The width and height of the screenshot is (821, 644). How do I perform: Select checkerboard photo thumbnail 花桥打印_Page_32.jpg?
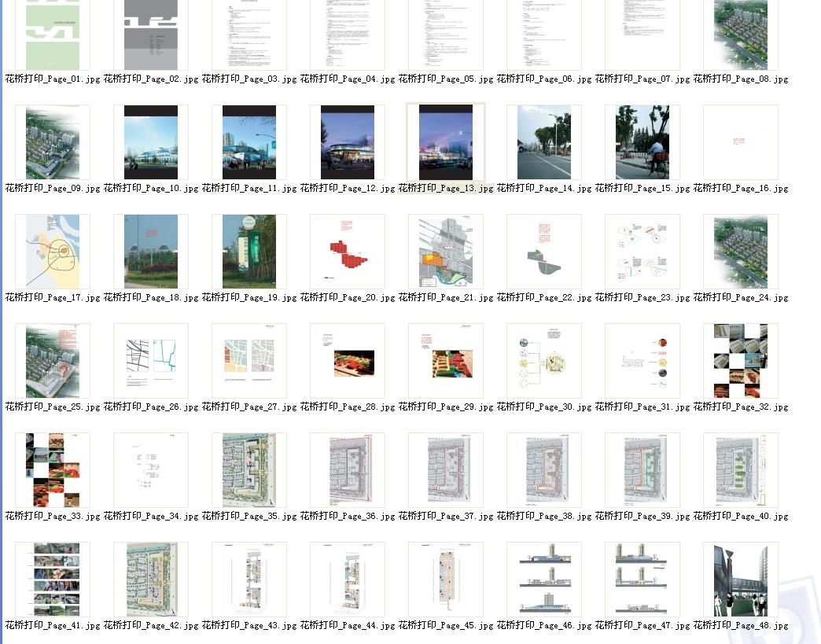pos(740,361)
